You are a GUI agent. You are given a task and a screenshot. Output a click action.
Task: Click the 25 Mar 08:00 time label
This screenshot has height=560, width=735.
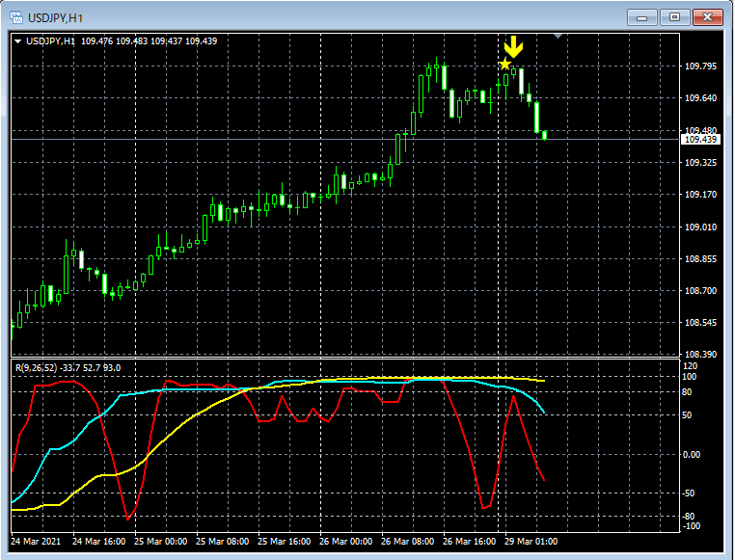[x=222, y=542]
